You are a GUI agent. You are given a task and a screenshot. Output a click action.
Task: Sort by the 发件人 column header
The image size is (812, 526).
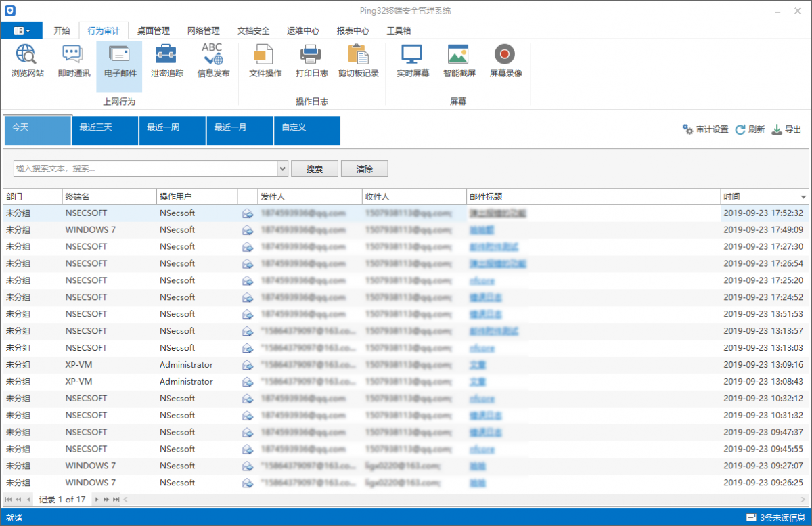(x=310, y=197)
